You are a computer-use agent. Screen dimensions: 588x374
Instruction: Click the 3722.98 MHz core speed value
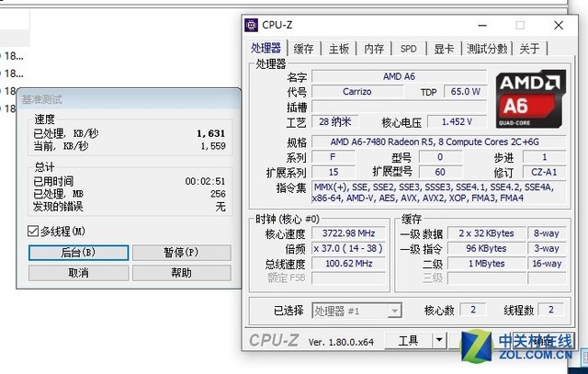click(x=348, y=233)
